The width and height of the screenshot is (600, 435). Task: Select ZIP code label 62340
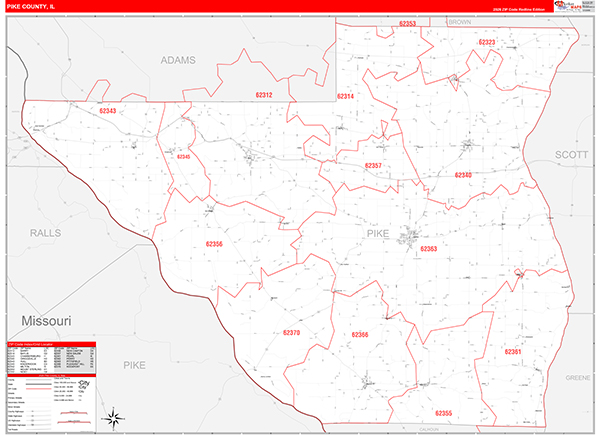click(x=463, y=175)
